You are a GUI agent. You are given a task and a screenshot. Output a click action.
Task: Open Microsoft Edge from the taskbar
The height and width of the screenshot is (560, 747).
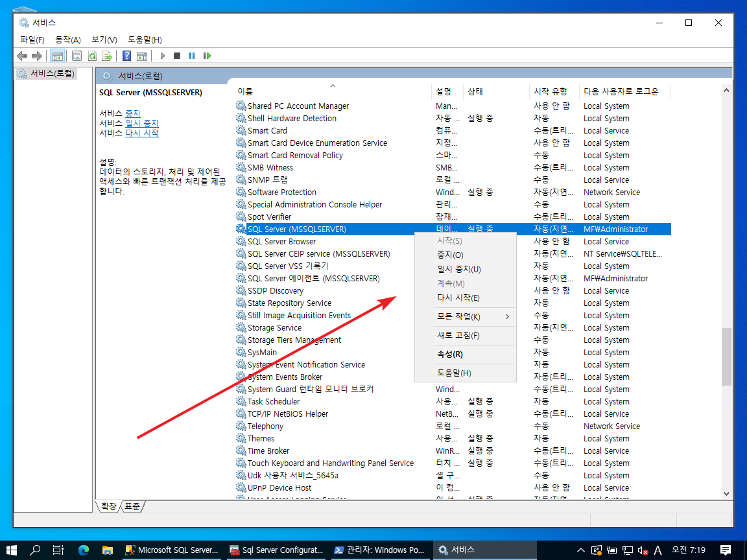click(x=84, y=550)
